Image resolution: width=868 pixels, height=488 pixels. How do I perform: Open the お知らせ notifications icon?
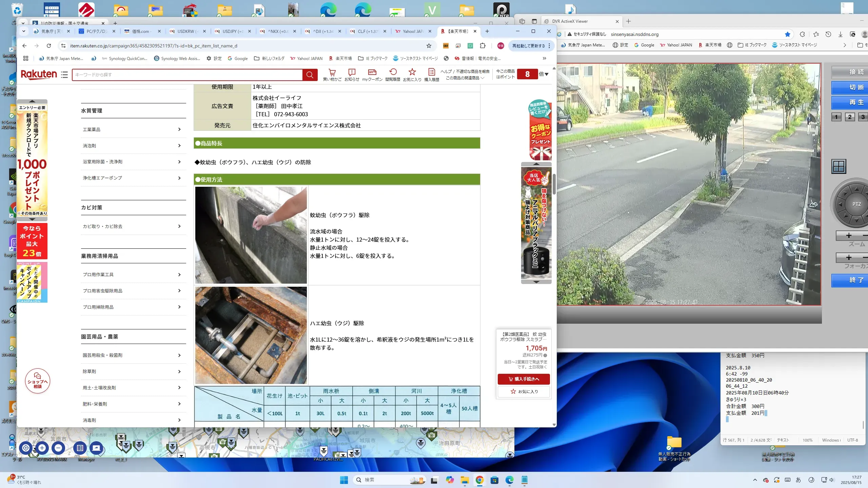point(352,73)
